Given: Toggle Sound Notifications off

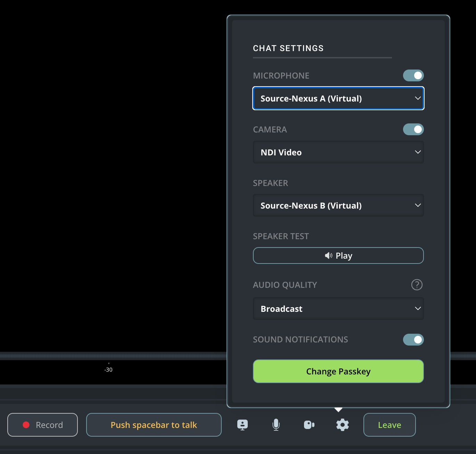Looking at the screenshot, I should (x=413, y=340).
